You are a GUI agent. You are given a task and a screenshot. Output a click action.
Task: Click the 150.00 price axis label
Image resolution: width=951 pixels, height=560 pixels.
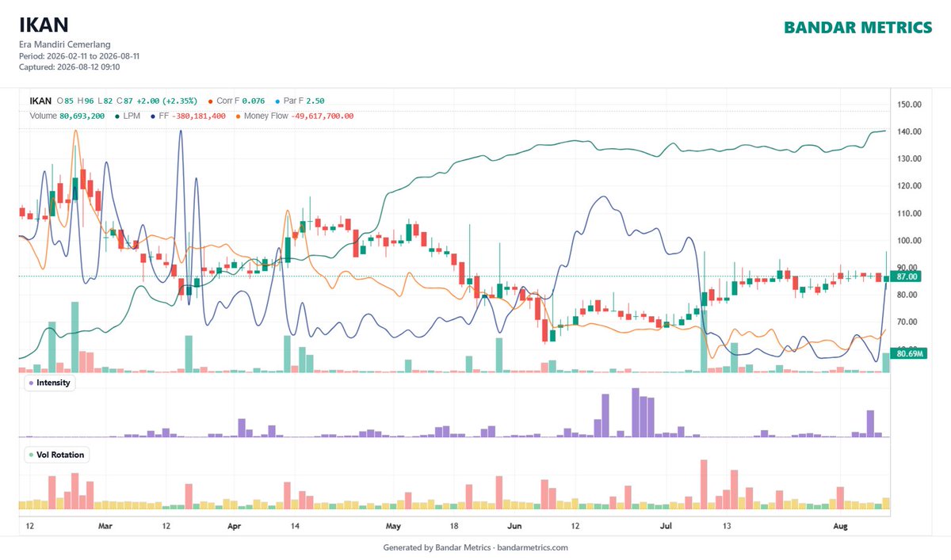click(x=909, y=104)
